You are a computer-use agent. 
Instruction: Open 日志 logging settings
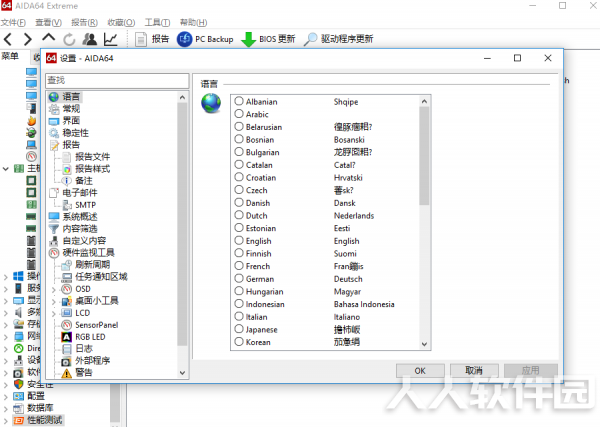pyautogui.click(x=77, y=349)
